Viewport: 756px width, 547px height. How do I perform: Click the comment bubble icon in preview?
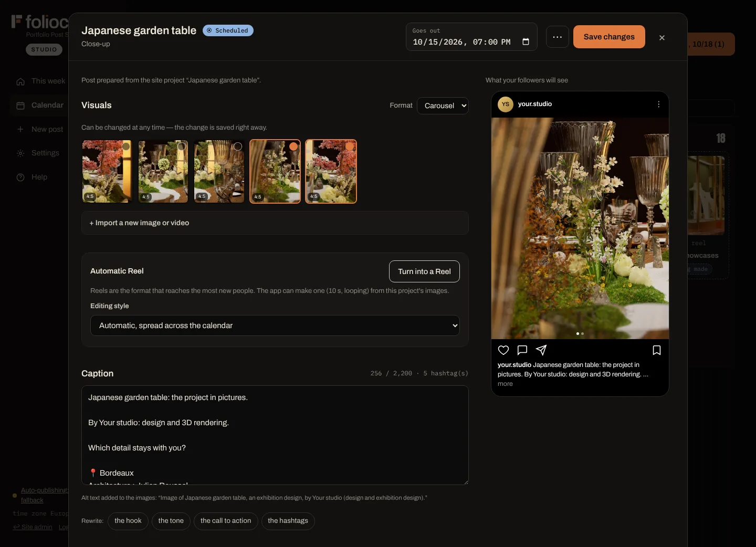tap(522, 350)
